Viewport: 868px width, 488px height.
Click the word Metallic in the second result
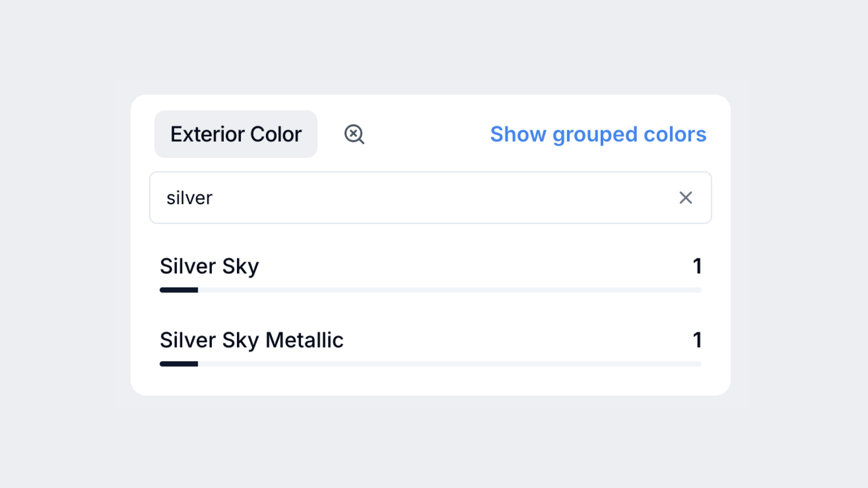pyautogui.click(x=304, y=340)
